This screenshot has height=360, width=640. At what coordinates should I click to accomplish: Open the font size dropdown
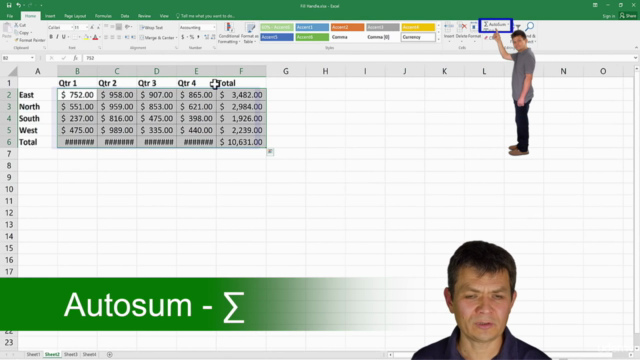[87, 27]
